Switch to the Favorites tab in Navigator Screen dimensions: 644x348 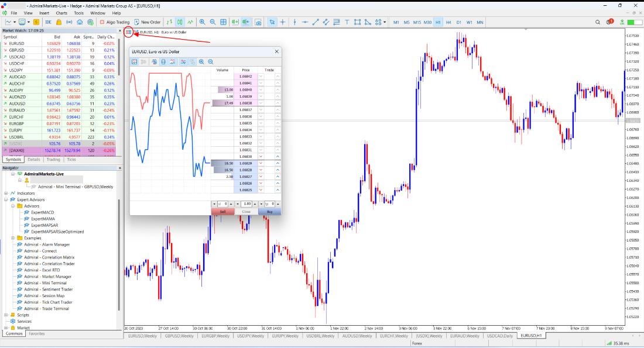36,333
